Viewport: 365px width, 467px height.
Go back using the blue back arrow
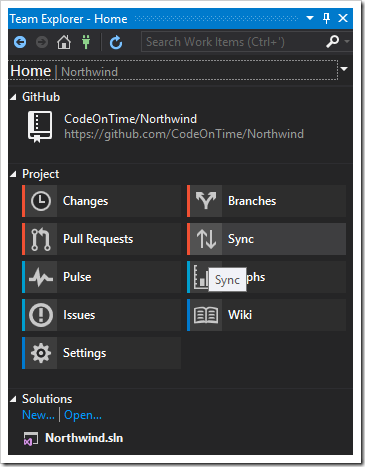coord(20,42)
